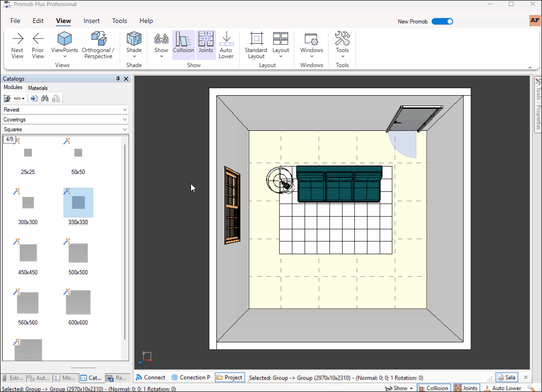Viewport: 542px width, 392px height.
Task: Select the door in the room corner
Action: (x=414, y=119)
